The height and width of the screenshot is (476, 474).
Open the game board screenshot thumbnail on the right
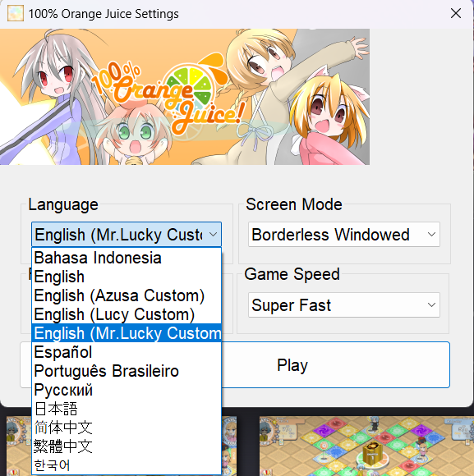[366, 446]
